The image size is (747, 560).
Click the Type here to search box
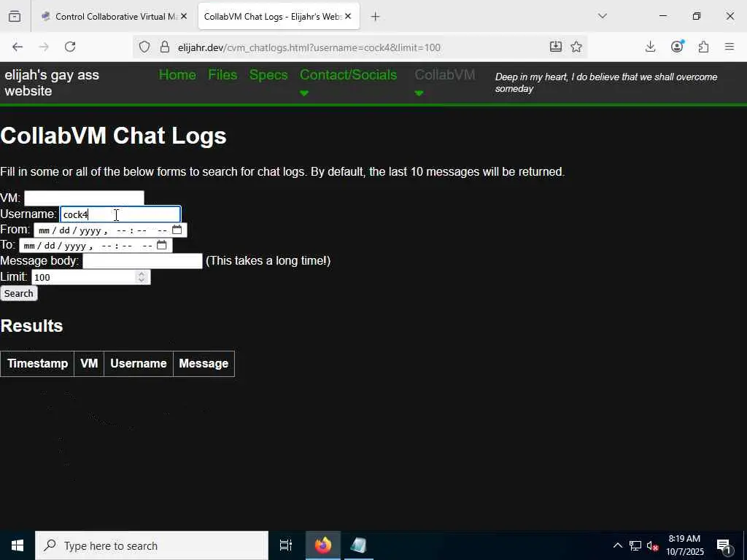tap(152, 545)
